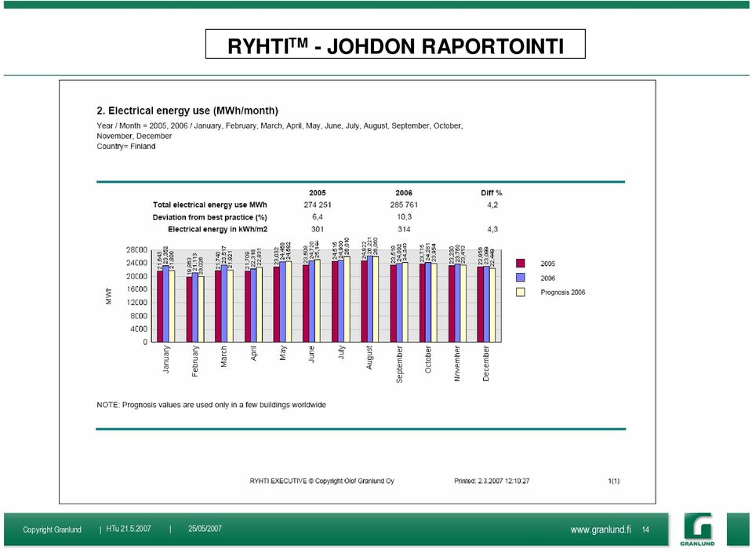Click kWh/m2 value 314

(404, 229)
